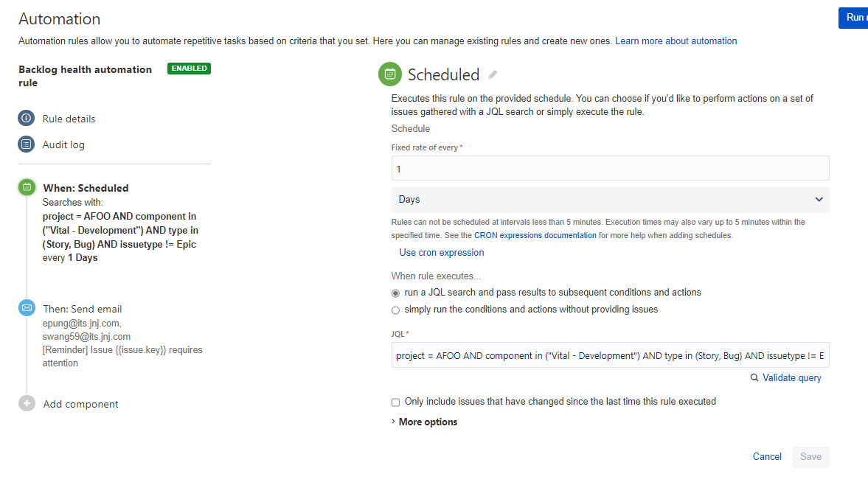Click the swang59@its.jnj.com recipient text
Screen dimensions: 868x499
point(86,336)
